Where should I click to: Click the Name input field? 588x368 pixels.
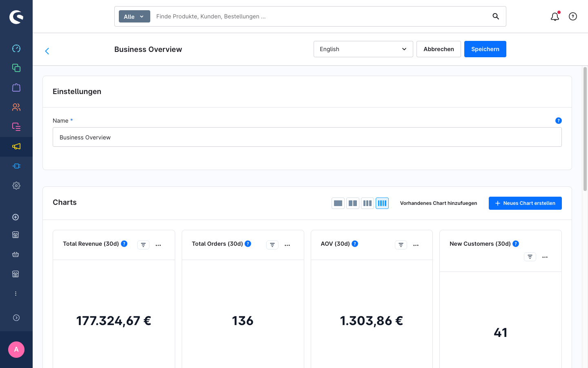click(x=307, y=137)
